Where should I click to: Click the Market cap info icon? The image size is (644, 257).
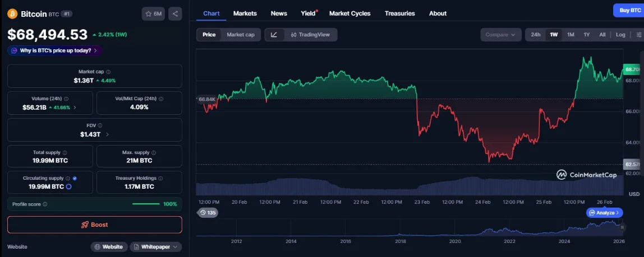point(108,72)
